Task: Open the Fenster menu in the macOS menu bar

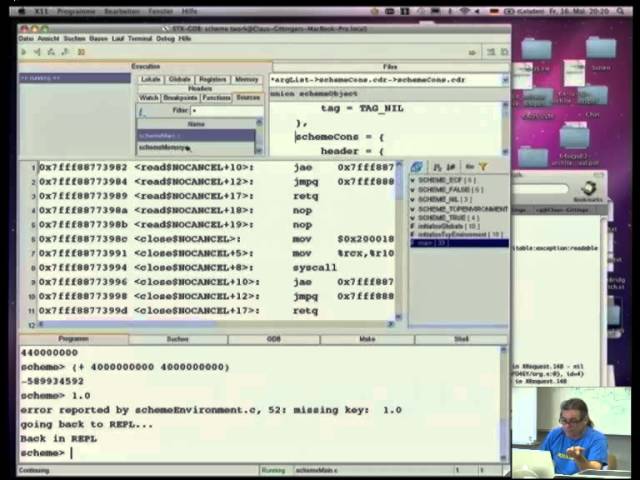Action: tap(160, 11)
